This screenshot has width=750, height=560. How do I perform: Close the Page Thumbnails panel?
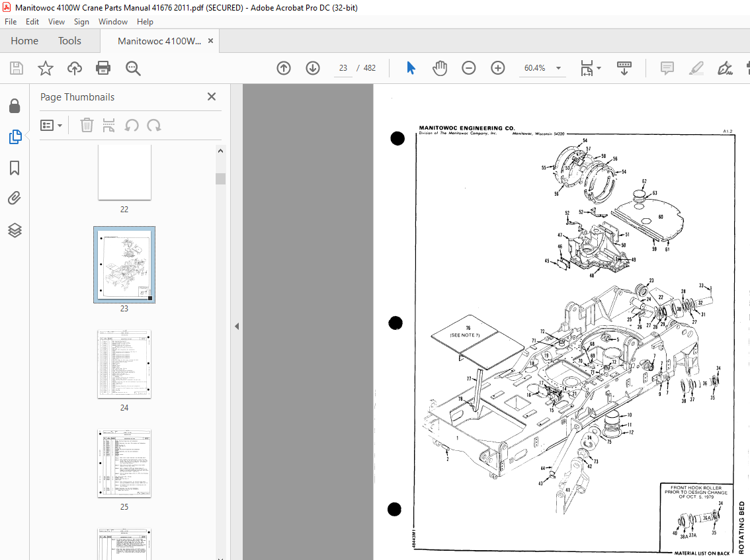pyautogui.click(x=212, y=97)
